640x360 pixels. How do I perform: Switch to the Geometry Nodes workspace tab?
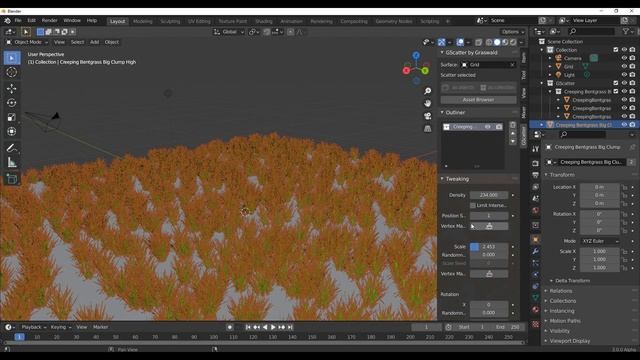[x=394, y=21]
